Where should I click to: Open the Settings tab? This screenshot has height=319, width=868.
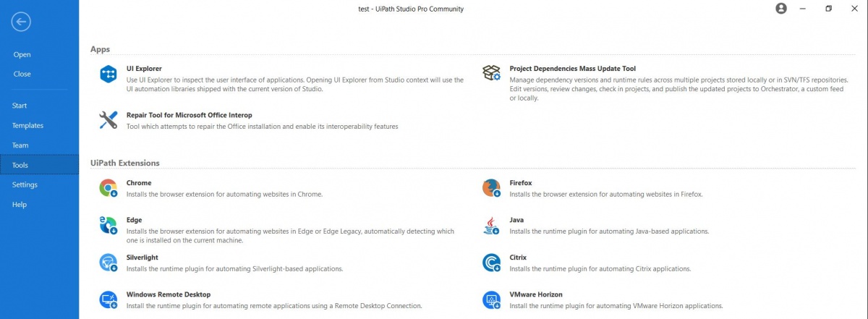(x=25, y=184)
